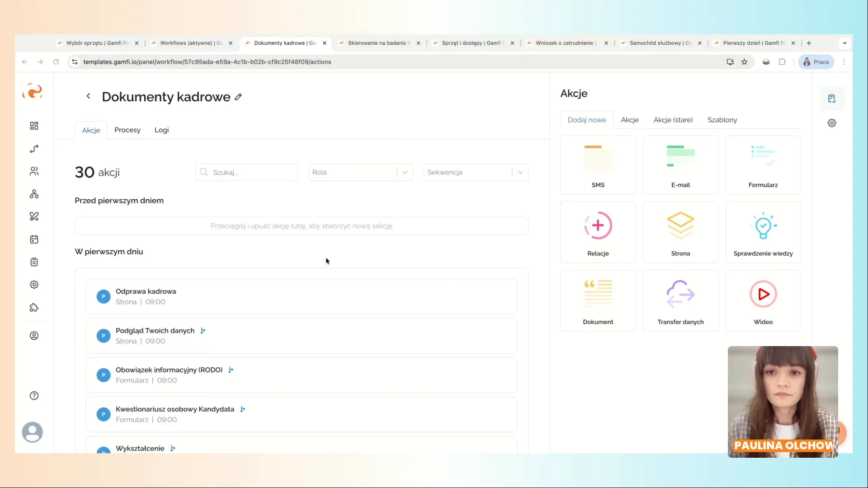
Task: Choose the Sprawdzenie wiedzy action
Action: (763, 232)
